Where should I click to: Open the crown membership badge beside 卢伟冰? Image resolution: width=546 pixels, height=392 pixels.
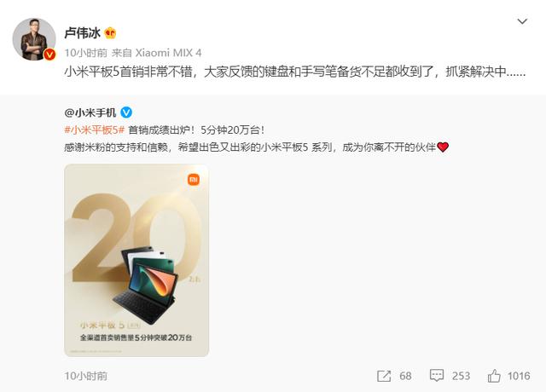pyautogui.click(x=110, y=33)
